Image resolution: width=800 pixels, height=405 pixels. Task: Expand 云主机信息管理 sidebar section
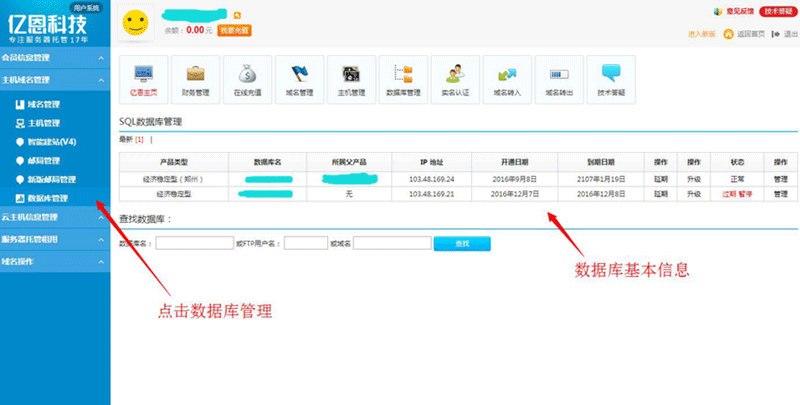(x=55, y=217)
